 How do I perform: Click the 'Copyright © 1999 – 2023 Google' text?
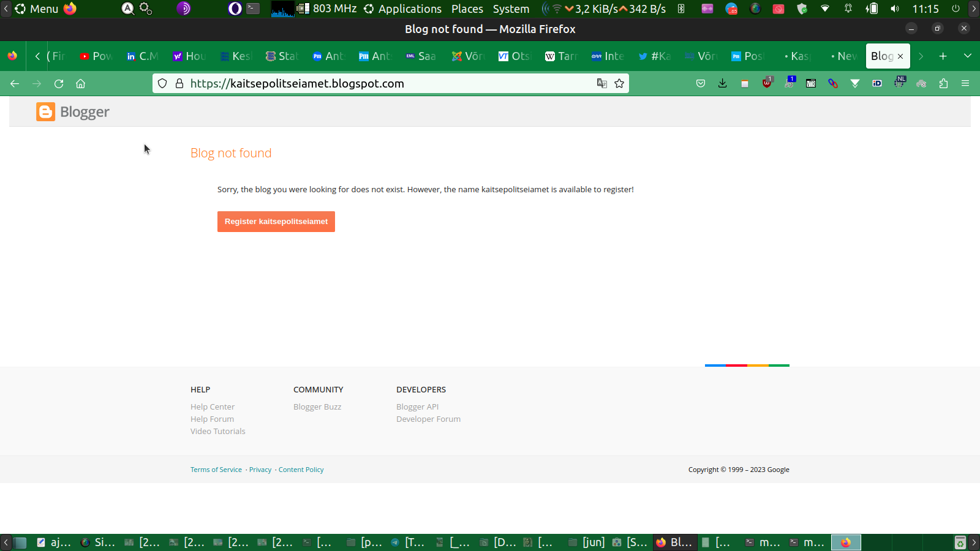739,470
